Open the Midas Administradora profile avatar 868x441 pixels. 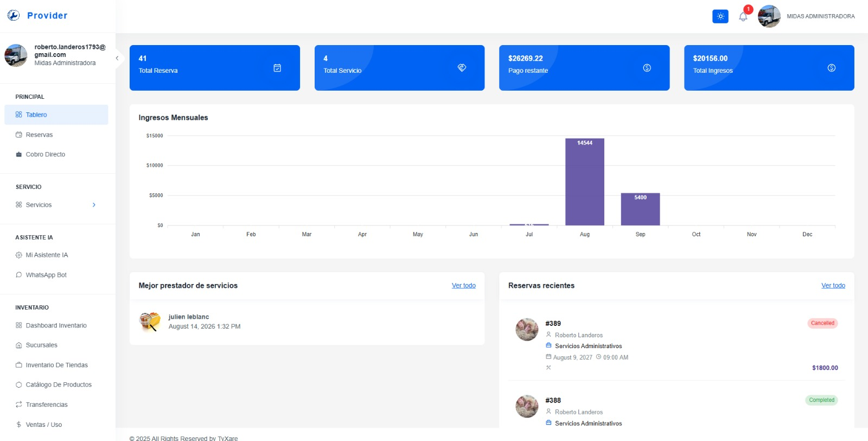(769, 16)
